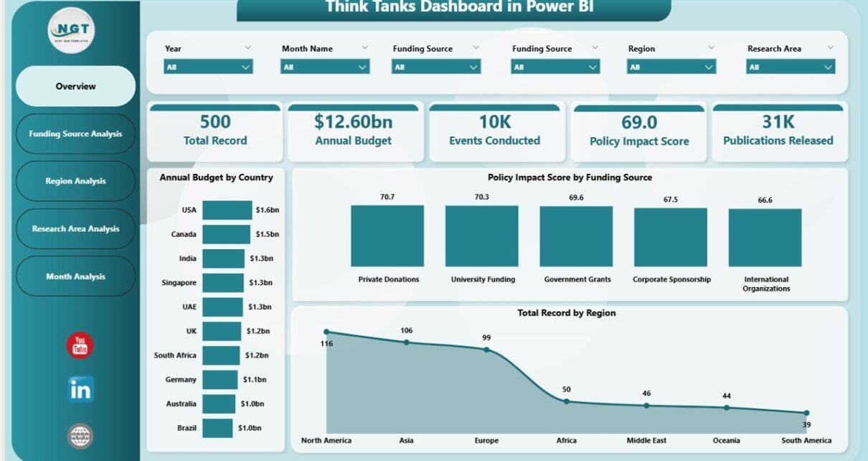This screenshot has height=461, width=868.
Task: Navigate to Research Area Analysis
Action: (75, 229)
